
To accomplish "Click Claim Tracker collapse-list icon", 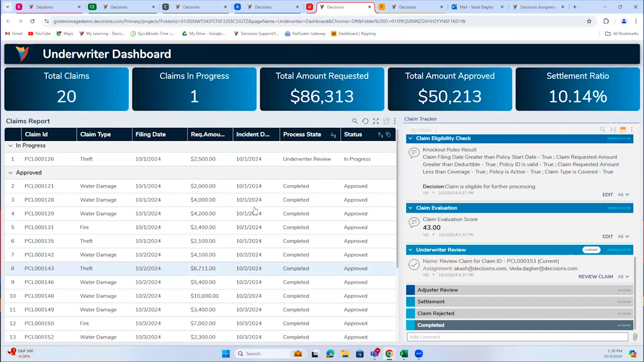I will [x=613, y=130].
